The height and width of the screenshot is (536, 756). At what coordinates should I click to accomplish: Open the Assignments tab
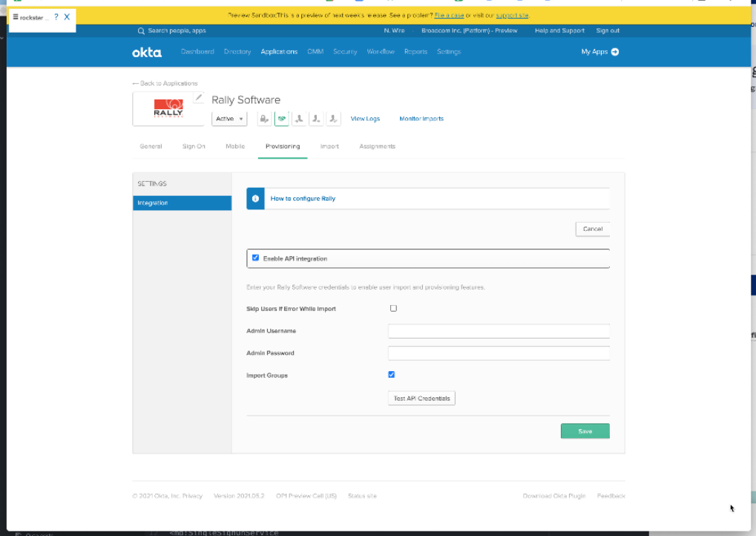tap(377, 146)
